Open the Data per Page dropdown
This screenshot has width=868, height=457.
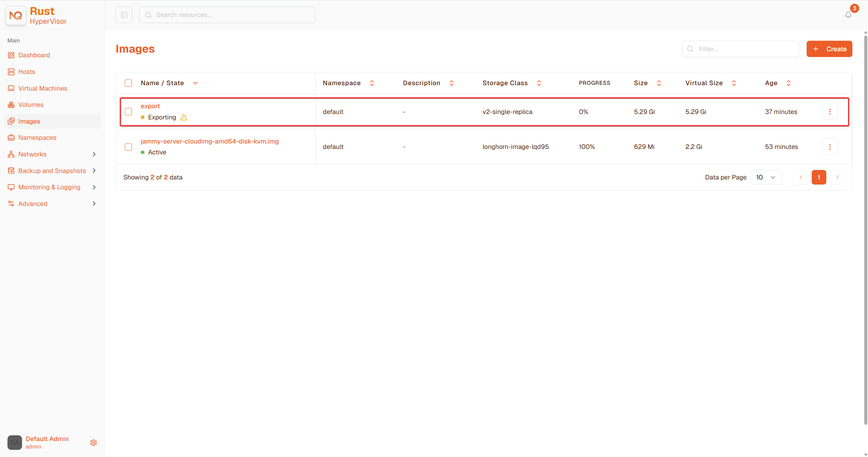point(766,177)
